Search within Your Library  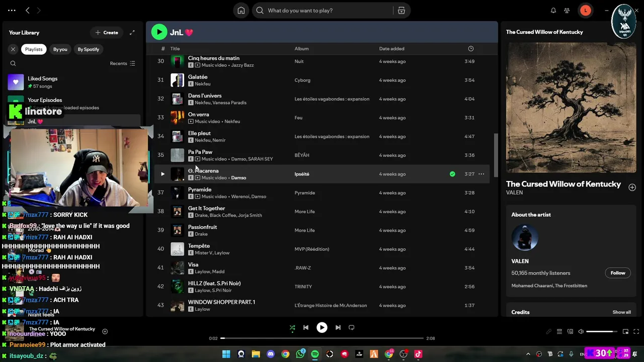pyautogui.click(x=13, y=63)
